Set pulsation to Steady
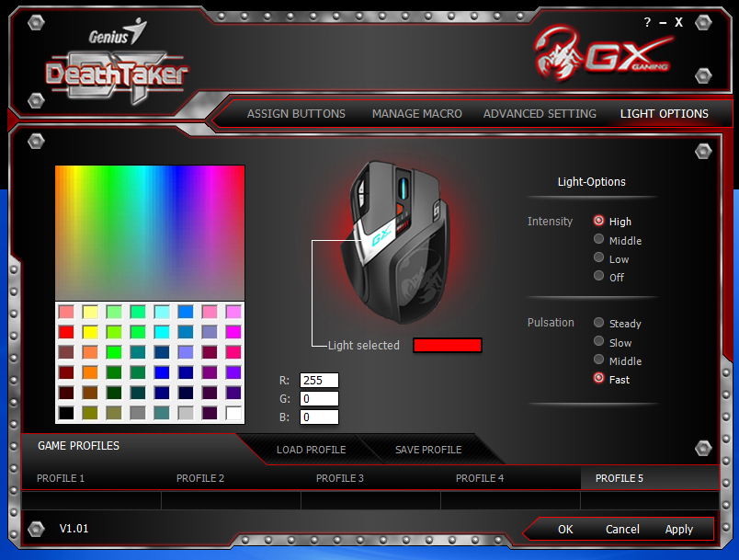 (x=599, y=323)
